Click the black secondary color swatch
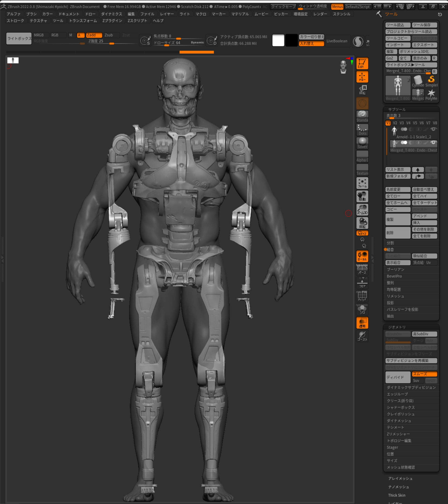This screenshot has width=448, height=504. tap(291, 40)
